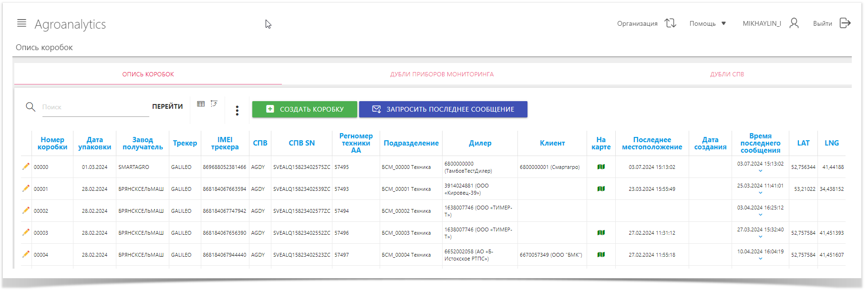Expand last message time for box 00000
Viewport: 868px width, 292px height.
760,171
